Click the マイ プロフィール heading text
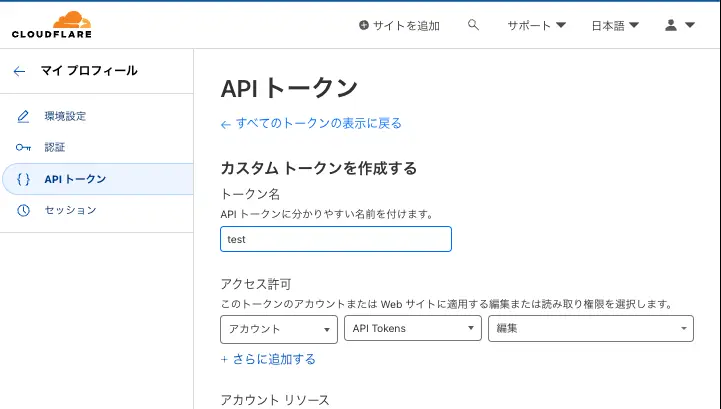This screenshot has height=409, width=721. pos(89,70)
